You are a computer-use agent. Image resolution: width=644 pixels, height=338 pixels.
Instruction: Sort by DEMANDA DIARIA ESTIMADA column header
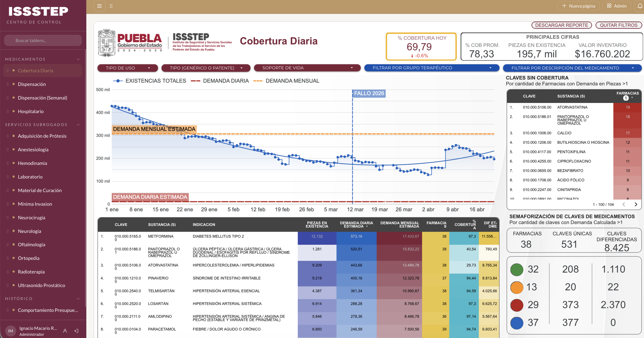[x=356, y=225]
